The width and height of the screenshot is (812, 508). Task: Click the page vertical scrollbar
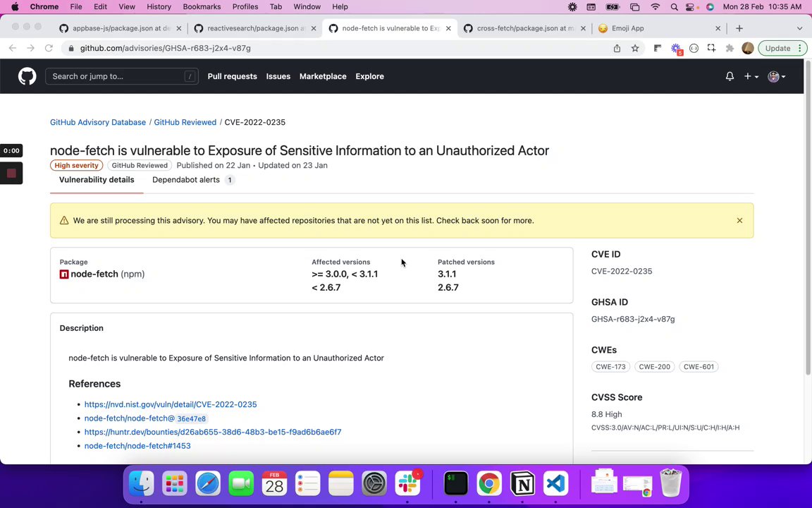pyautogui.click(x=808, y=217)
